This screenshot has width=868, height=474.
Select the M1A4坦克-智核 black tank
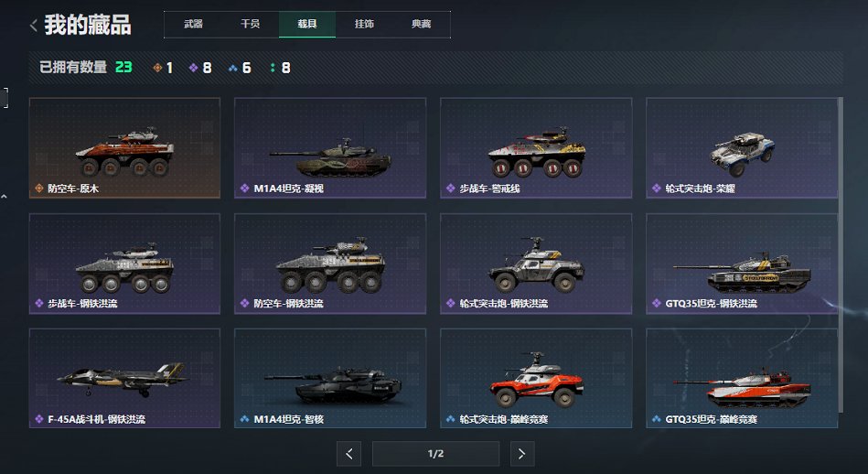(330, 378)
